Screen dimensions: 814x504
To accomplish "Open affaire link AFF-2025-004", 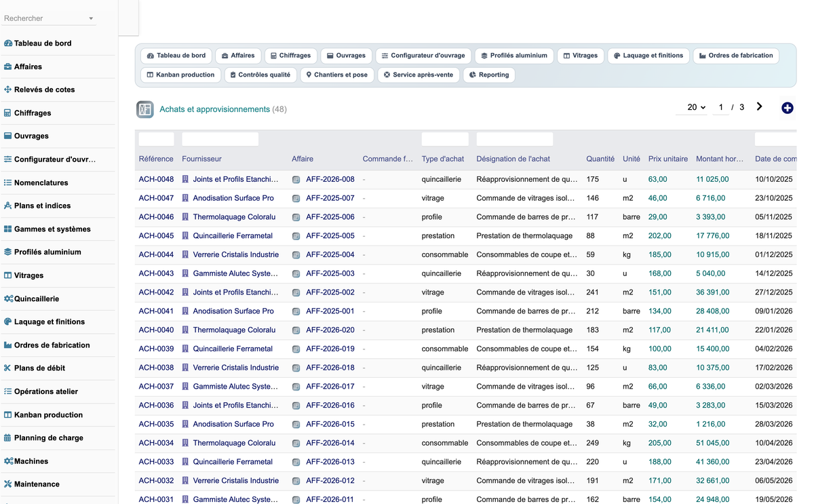I will point(330,255).
